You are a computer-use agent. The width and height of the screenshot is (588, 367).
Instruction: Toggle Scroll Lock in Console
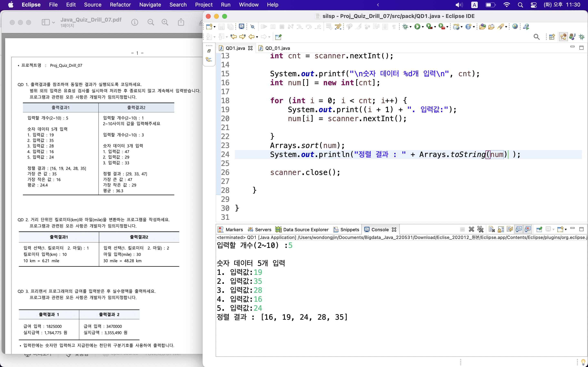tap(501, 229)
